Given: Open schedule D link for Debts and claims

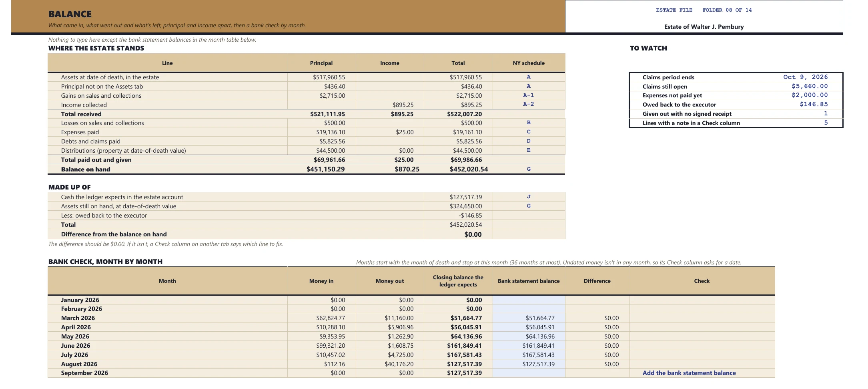Looking at the screenshot, I should (x=528, y=141).
